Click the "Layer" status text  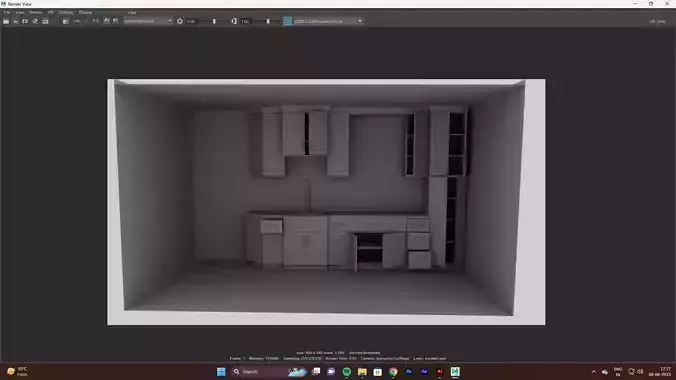[429, 358]
